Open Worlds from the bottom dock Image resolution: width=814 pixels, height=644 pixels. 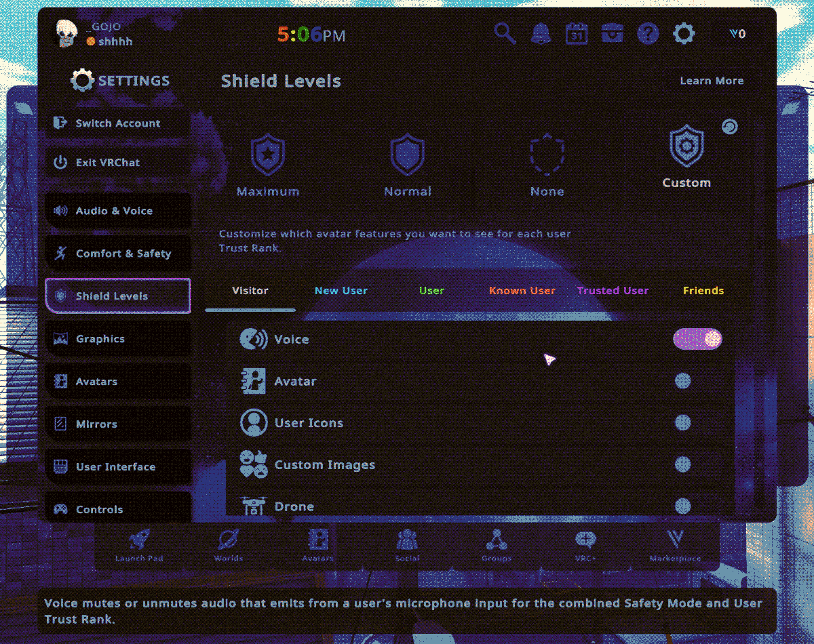(228, 544)
